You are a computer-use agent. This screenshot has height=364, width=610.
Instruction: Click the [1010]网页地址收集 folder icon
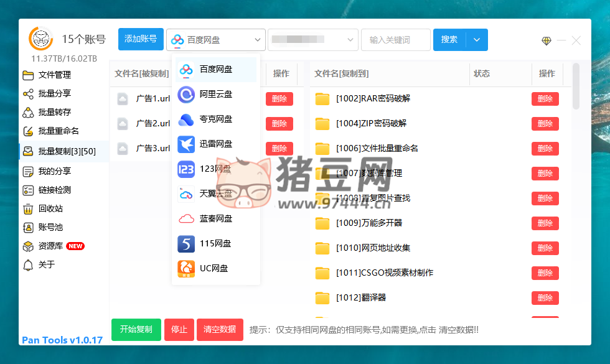(x=322, y=248)
